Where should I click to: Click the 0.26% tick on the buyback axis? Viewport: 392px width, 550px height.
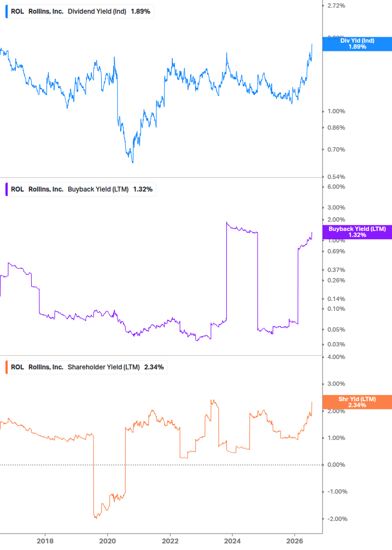(x=336, y=280)
